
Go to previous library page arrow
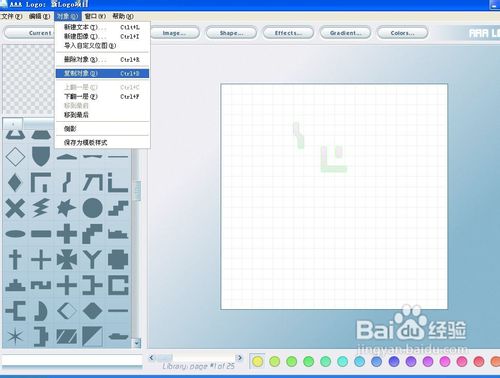click(x=151, y=358)
